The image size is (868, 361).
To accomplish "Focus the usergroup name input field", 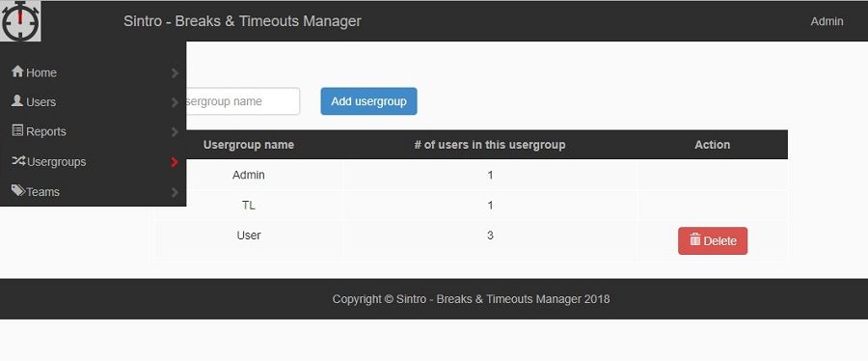I will coord(243,101).
